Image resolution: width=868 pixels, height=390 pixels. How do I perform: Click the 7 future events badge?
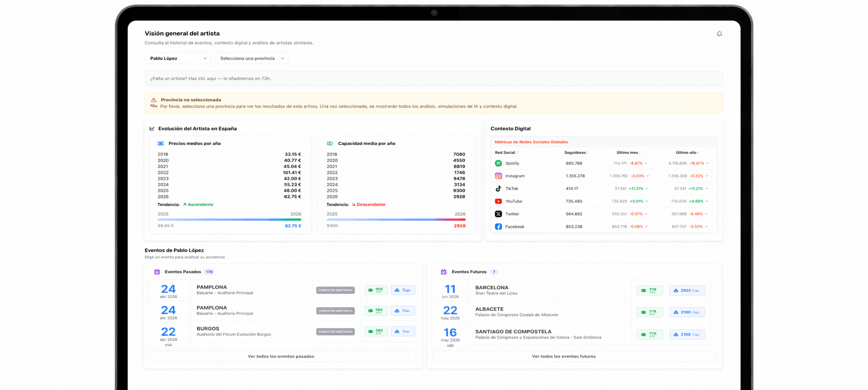[x=494, y=272]
